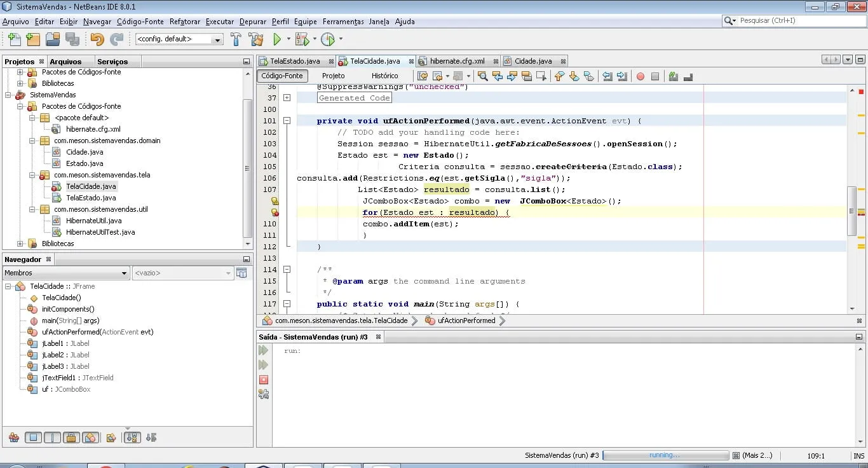868x468 pixels.
Task: Switch to the hibernate.cfg.xml tab
Action: pos(457,61)
